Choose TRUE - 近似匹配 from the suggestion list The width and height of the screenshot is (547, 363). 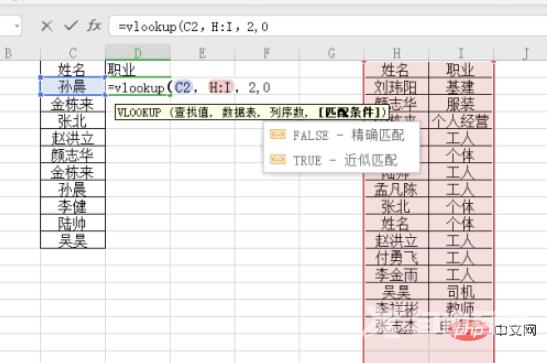(x=342, y=160)
